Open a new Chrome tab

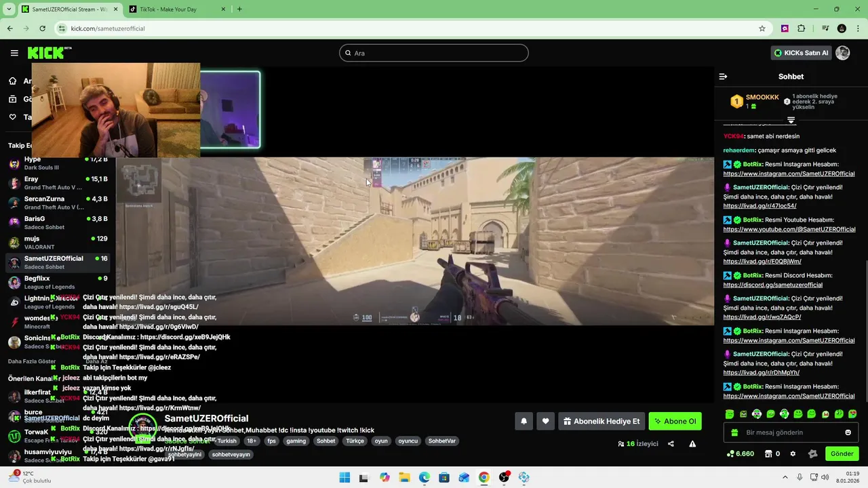click(239, 9)
